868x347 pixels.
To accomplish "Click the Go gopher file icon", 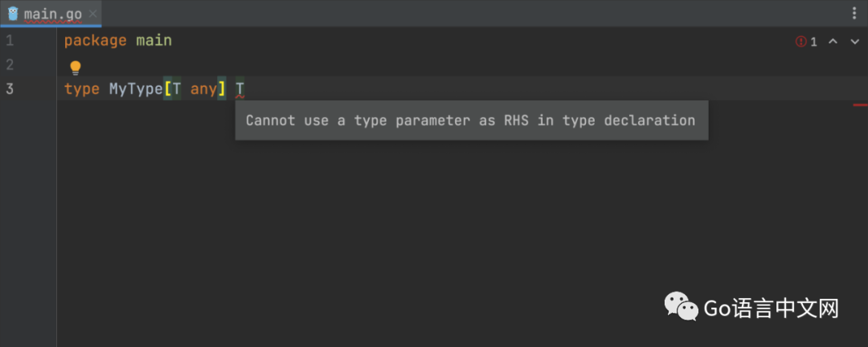I will coord(13,14).
